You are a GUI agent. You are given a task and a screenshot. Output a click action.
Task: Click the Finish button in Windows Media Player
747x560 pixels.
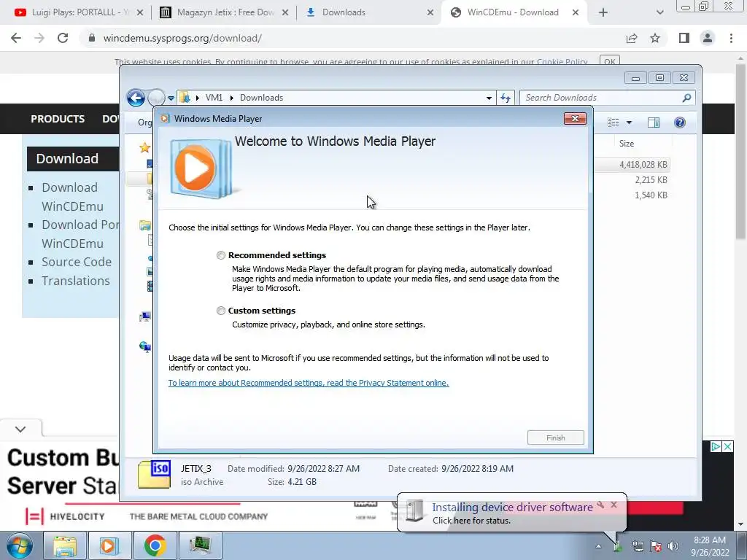pos(555,437)
